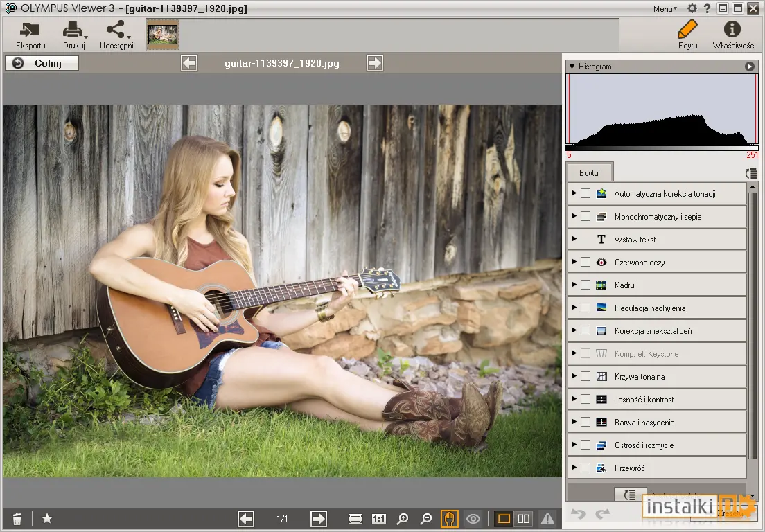Click the help question mark icon
This screenshot has width=765, height=532.
coord(707,8)
